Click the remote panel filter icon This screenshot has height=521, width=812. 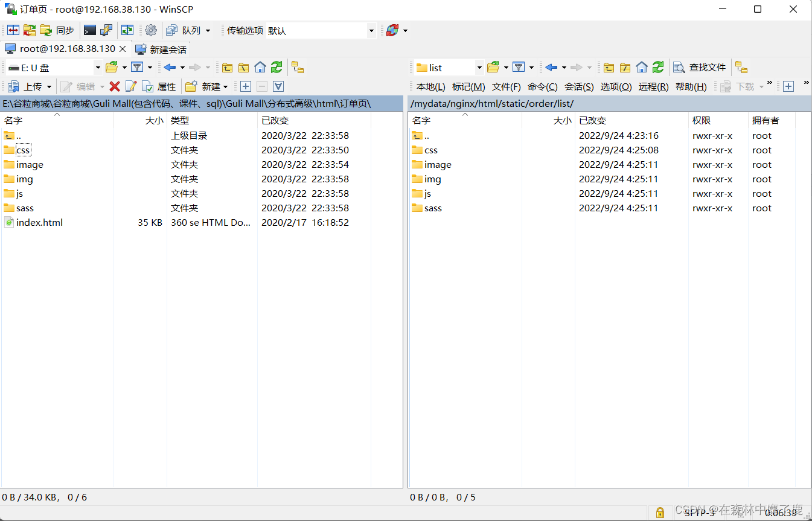pyautogui.click(x=519, y=68)
